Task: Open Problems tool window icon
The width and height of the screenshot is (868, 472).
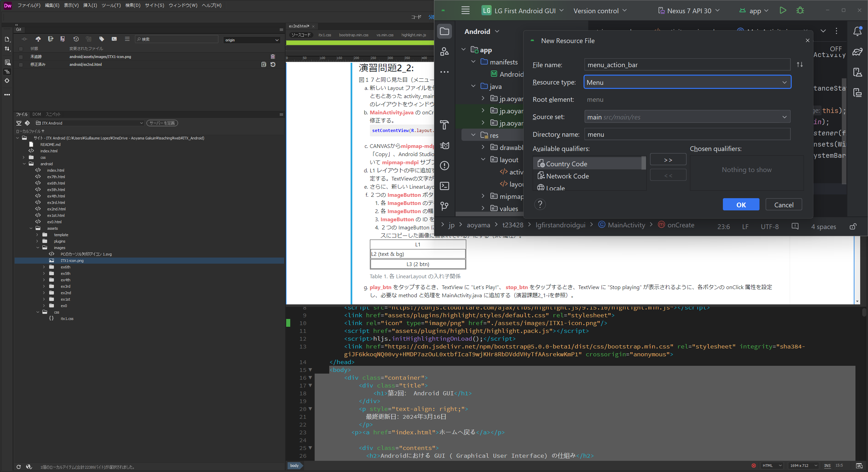Action: pyautogui.click(x=445, y=166)
